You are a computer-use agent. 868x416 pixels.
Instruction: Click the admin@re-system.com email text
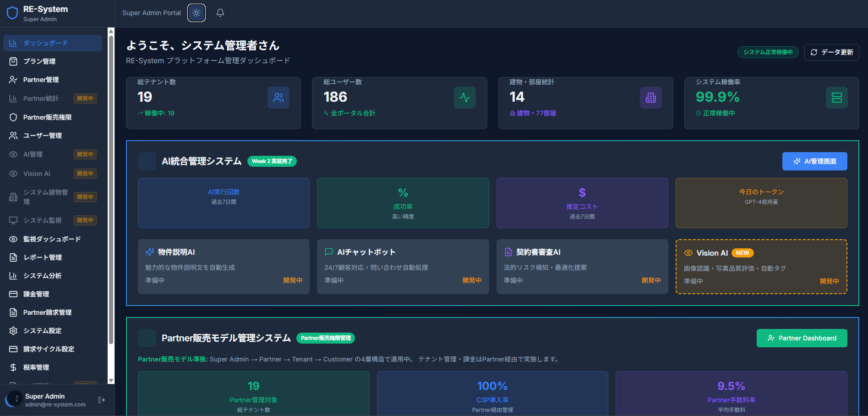click(55, 405)
